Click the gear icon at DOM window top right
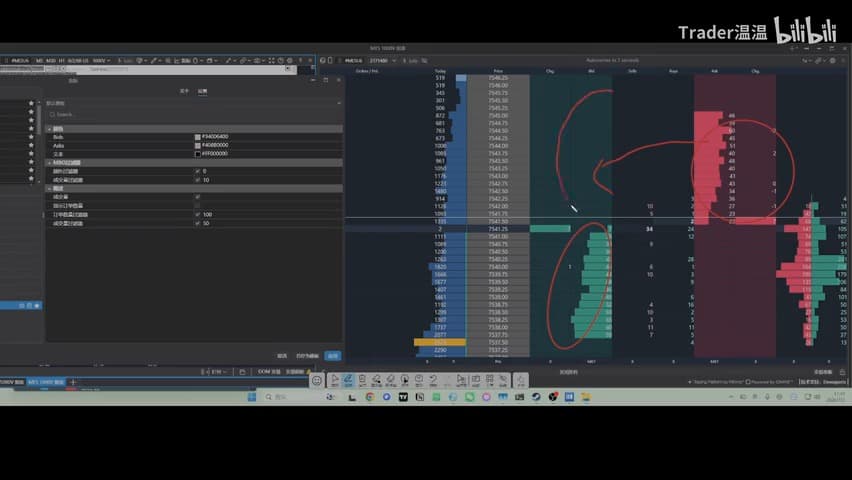The image size is (852, 480). [x=832, y=60]
